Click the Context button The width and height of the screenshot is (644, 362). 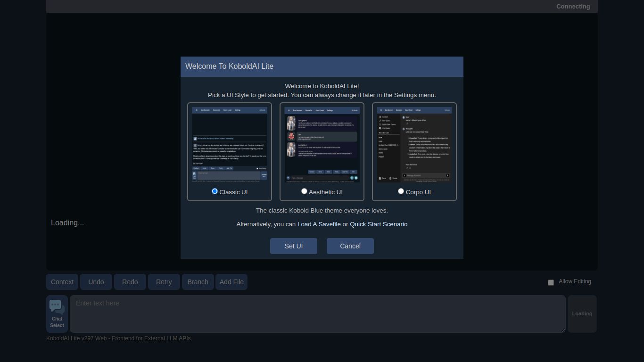(x=62, y=281)
